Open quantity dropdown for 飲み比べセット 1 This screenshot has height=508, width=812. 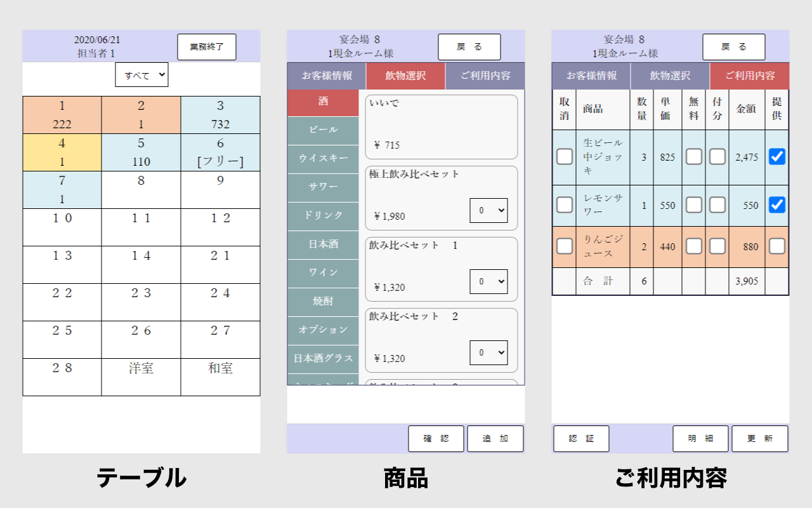pos(488,282)
